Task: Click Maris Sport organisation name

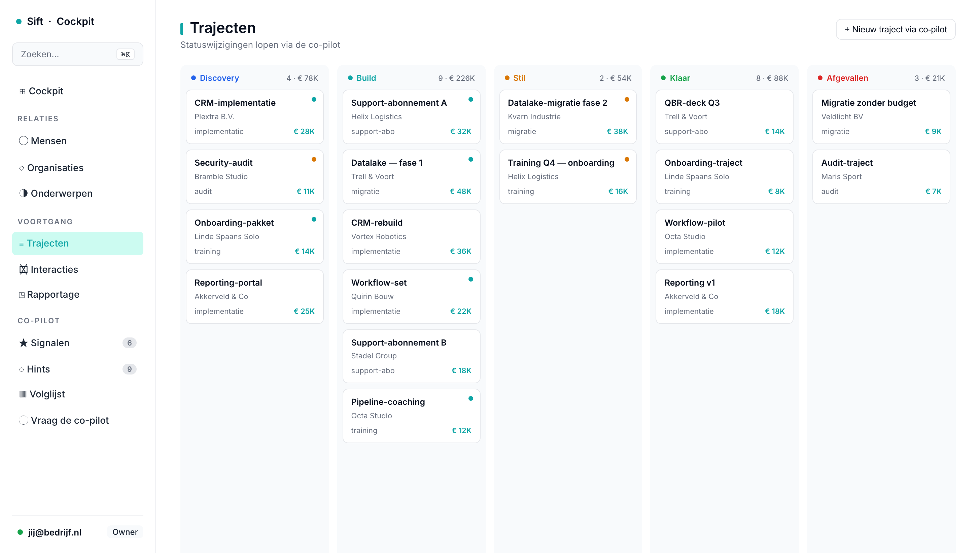Action: tap(842, 176)
